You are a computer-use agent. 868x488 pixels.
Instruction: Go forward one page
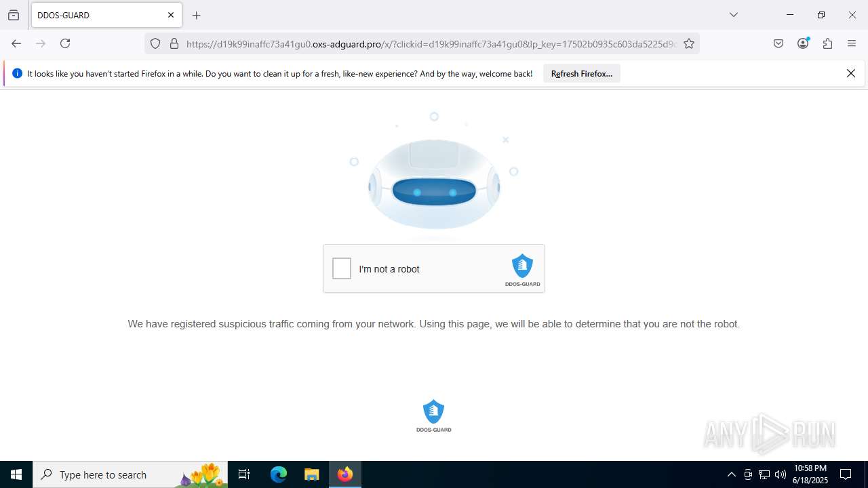pos(41,43)
